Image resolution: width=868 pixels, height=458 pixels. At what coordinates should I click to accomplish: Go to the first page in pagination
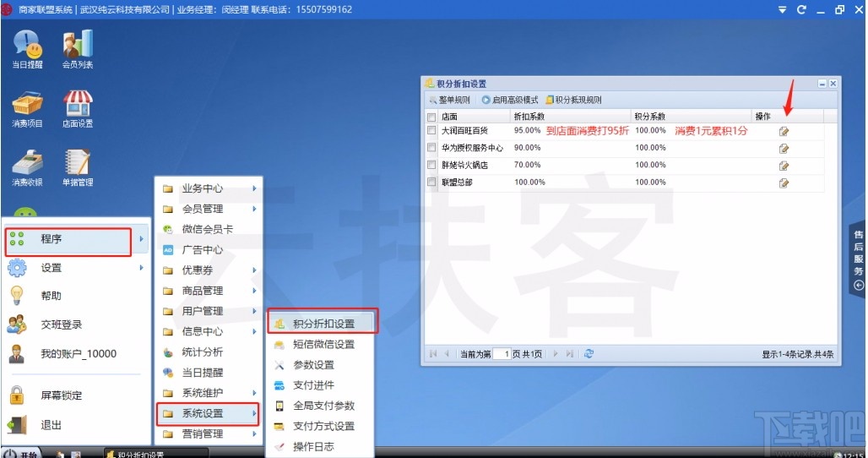(x=433, y=354)
